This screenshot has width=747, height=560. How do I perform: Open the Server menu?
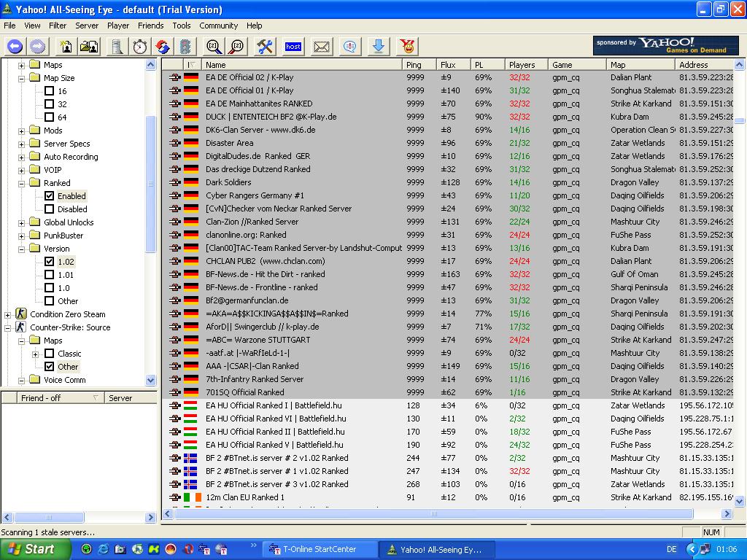[87, 26]
